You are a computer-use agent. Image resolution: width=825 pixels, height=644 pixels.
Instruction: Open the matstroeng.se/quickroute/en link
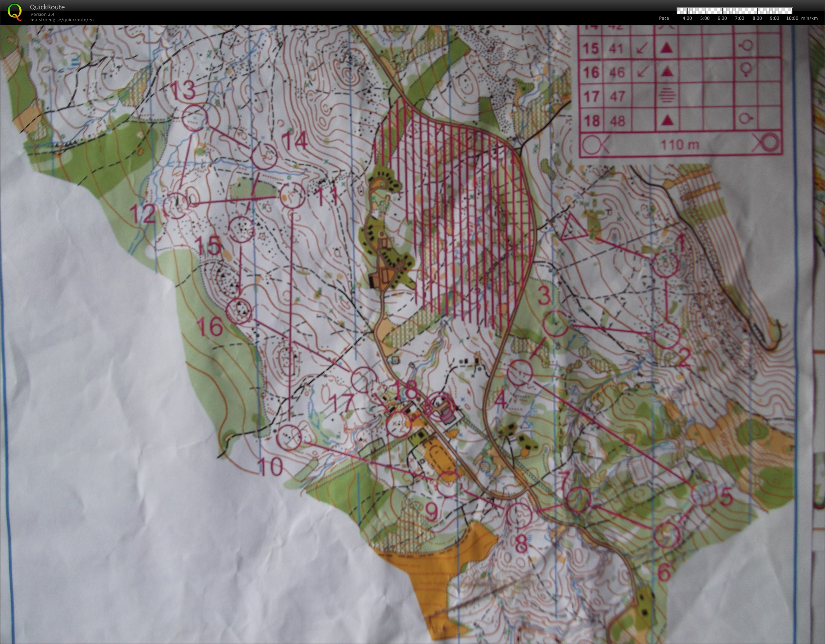tap(62, 20)
